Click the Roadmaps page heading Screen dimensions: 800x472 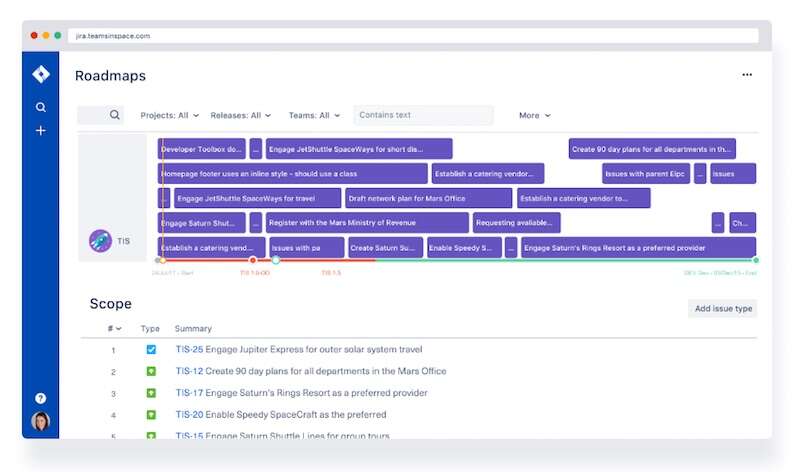[x=110, y=76]
